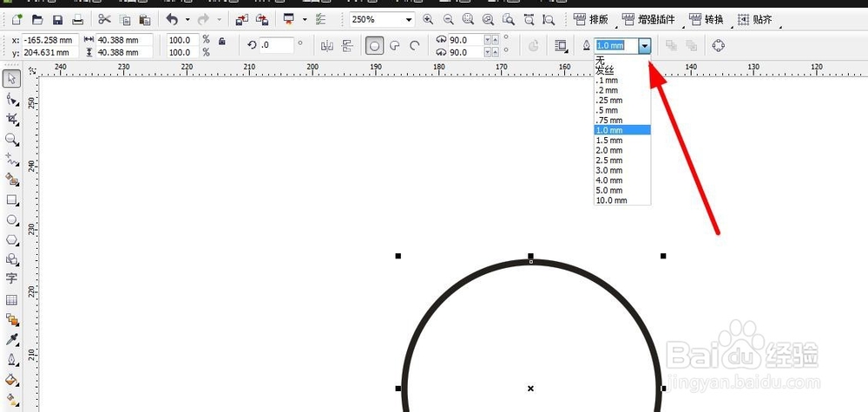Select the Freehand tool
Image resolution: width=868 pixels, height=412 pixels.
[x=12, y=160]
